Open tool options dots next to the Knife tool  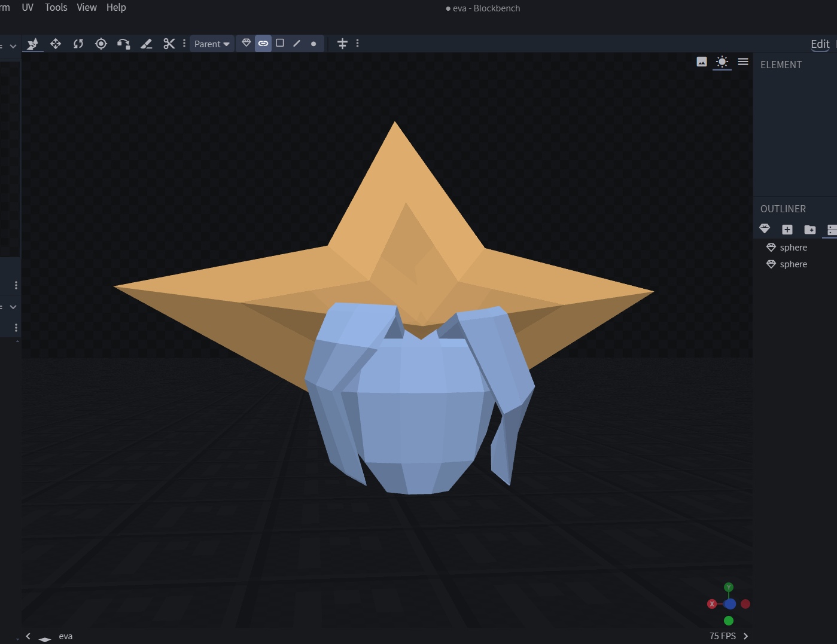click(x=184, y=44)
